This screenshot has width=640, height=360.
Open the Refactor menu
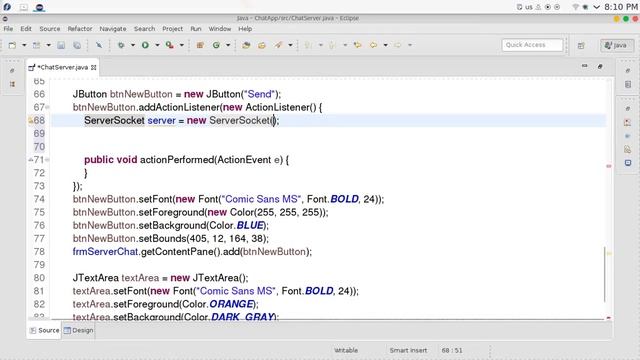[80, 29]
